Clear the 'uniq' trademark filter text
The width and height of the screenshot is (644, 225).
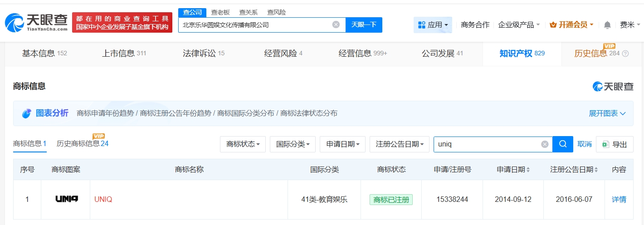click(x=545, y=144)
